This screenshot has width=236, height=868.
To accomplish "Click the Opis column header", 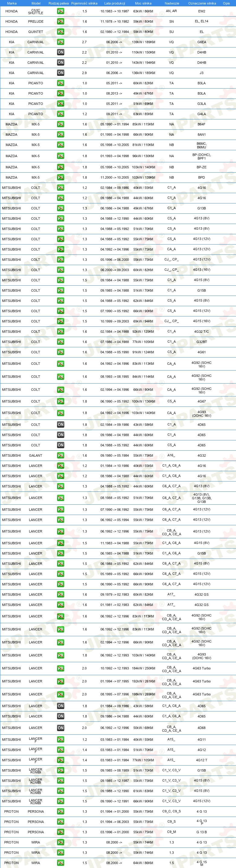I will click(x=226, y=3).
